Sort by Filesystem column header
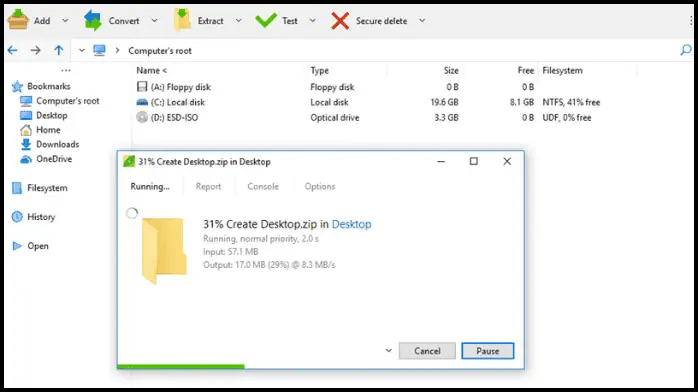This screenshot has width=698, height=392. click(562, 70)
